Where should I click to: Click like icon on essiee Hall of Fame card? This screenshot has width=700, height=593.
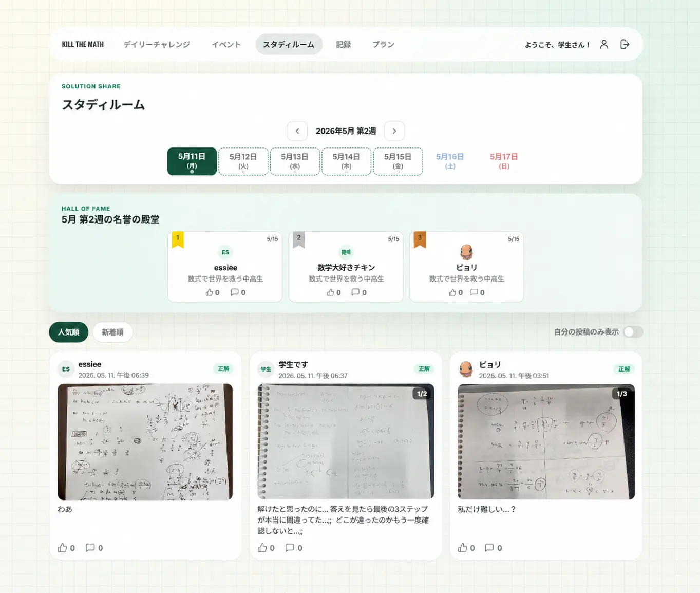click(209, 292)
